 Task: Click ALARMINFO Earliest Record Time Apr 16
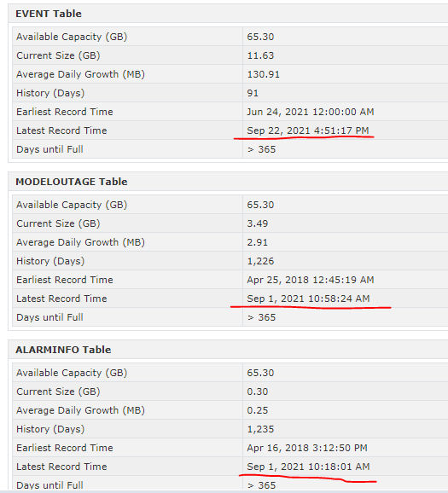(x=306, y=448)
